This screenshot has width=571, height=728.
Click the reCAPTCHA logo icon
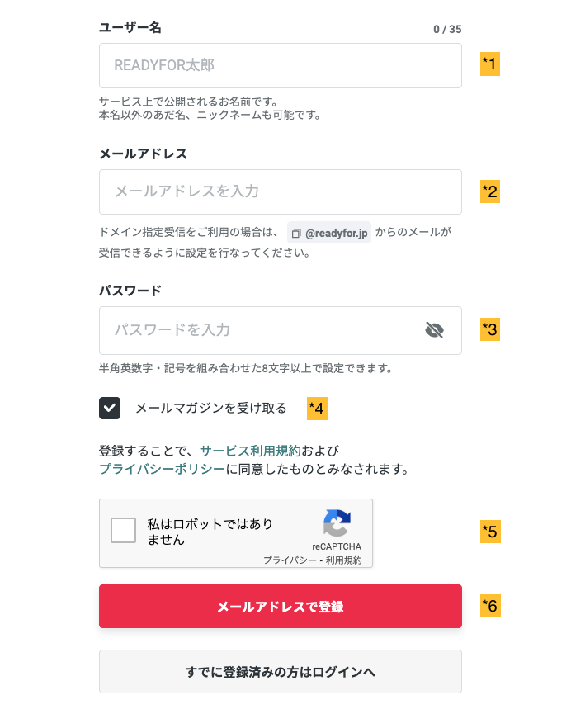click(337, 523)
